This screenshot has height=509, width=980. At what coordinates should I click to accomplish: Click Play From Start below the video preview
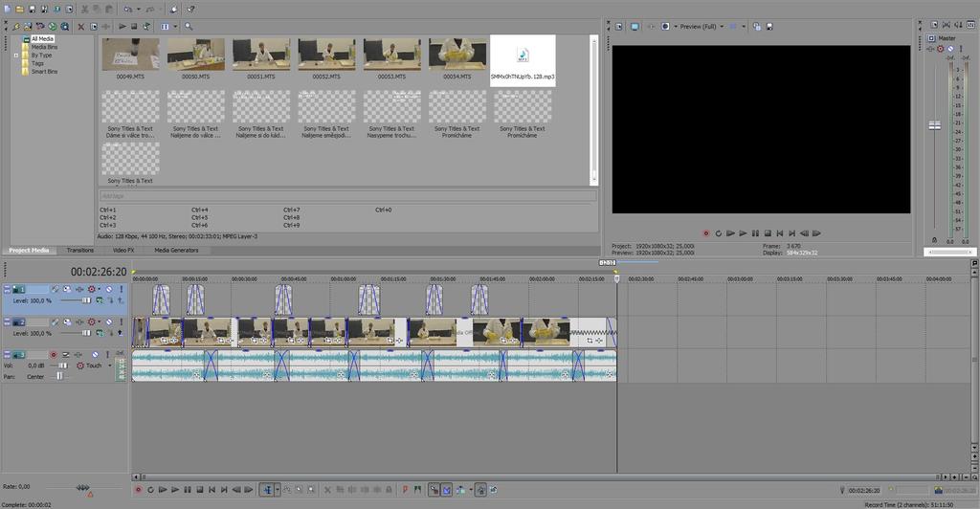730,233
